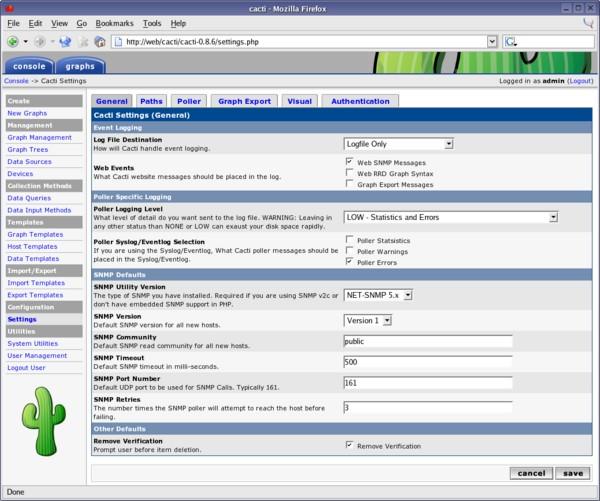Click the cactus logo in sidebar
Image resolution: width=600 pixels, height=501 pixels.
pyautogui.click(x=43, y=421)
